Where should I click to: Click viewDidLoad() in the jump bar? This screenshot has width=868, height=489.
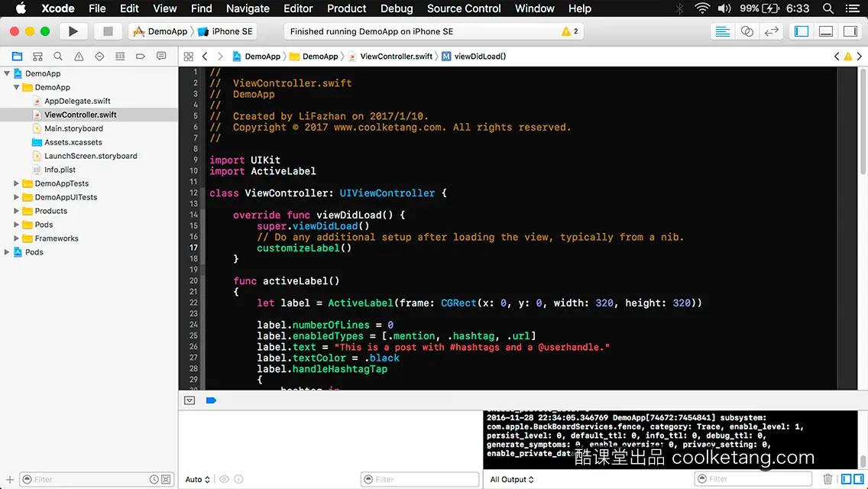[474, 57]
